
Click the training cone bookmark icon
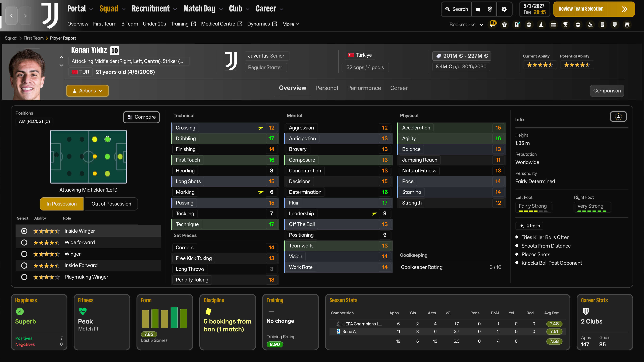[541, 24]
